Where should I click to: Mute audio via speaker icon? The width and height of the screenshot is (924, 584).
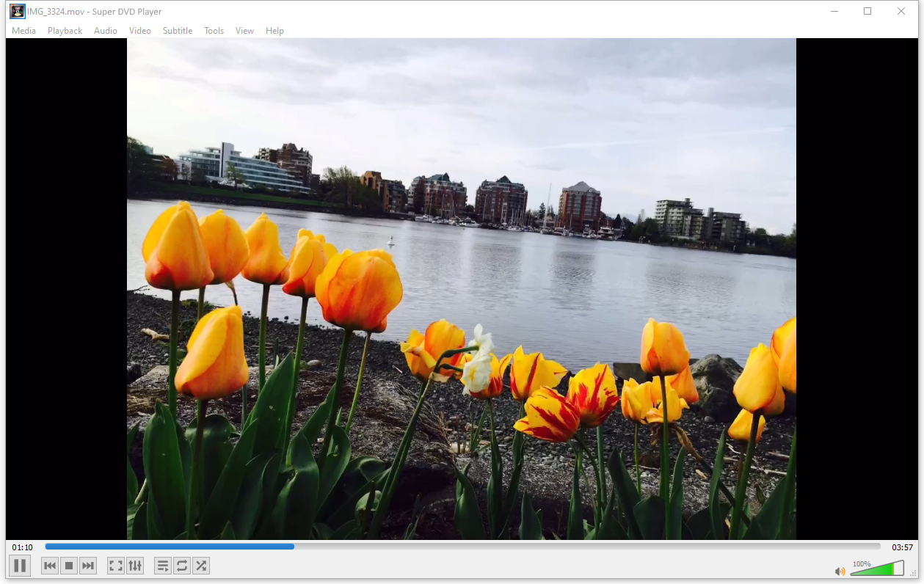click(840, 572)
